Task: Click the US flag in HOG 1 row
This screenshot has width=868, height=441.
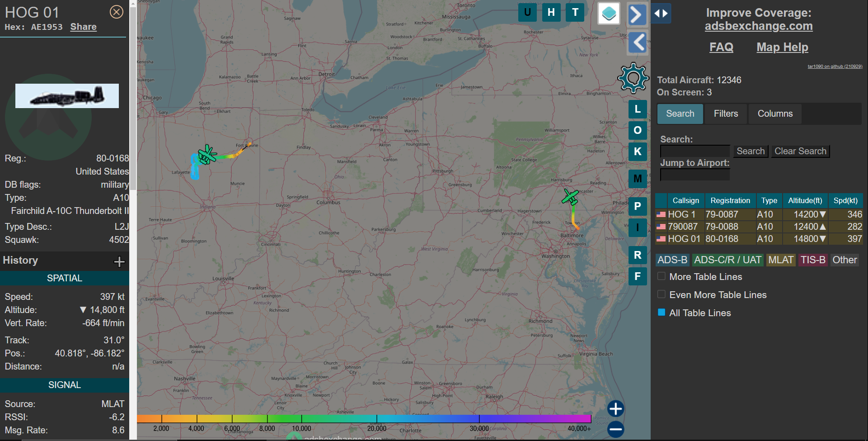Action: click(x=661, y=214)
